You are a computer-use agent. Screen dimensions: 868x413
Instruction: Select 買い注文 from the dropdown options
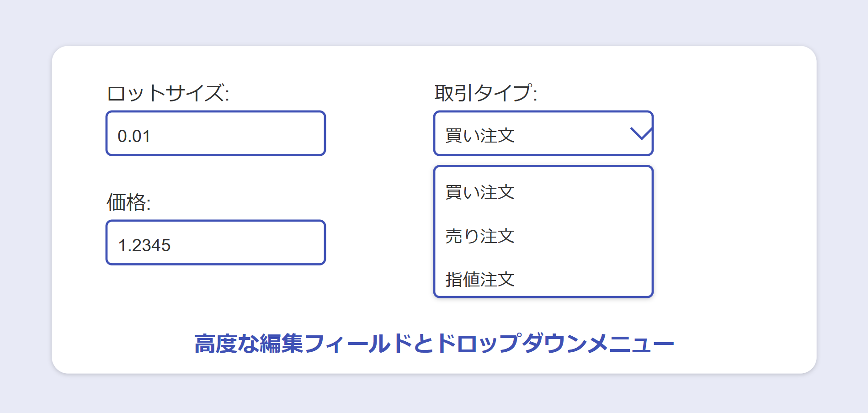pyautogui.click(x=479, y=192)
